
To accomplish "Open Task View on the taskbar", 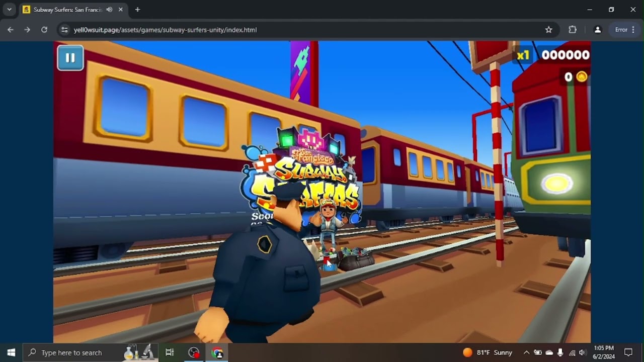I will (x=170, y=352).
